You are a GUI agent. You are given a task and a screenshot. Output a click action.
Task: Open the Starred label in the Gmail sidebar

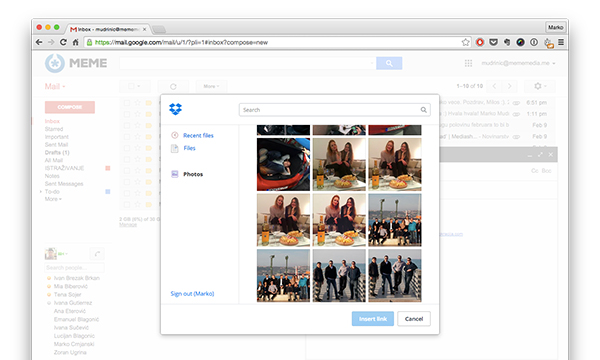pyautogui.click(x=54, y=129)
